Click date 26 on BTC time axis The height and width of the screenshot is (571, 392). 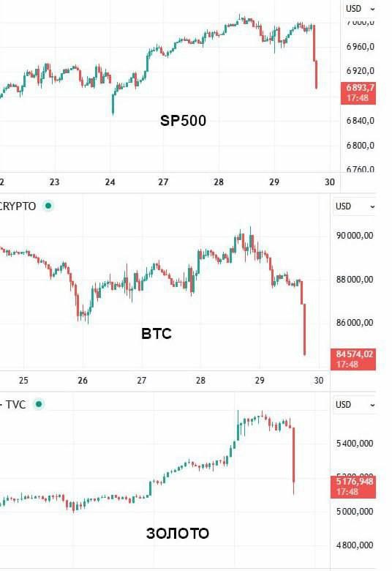point(83,380)
